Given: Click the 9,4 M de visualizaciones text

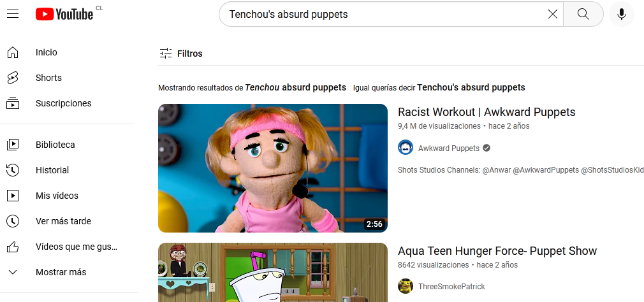Looking at the screenshot, I should (x=439, y=126).
